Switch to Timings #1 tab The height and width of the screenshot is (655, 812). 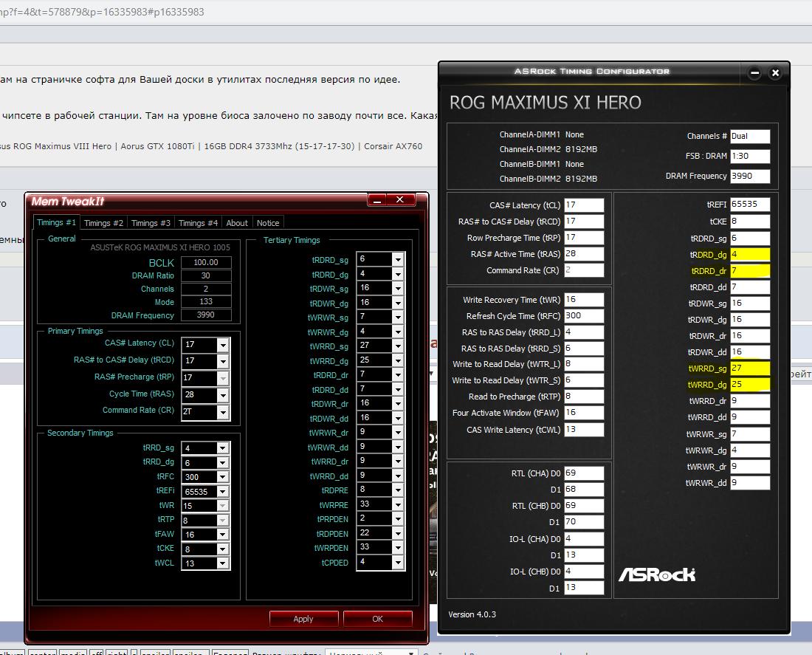[56, 222]
